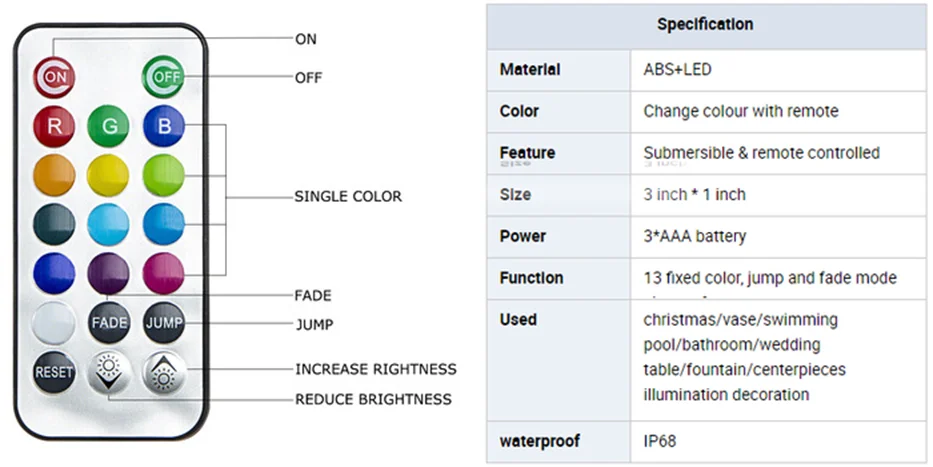Viewport: 933px width, 467px height.
Task: Choose the magenta color button
Action: 163,273
